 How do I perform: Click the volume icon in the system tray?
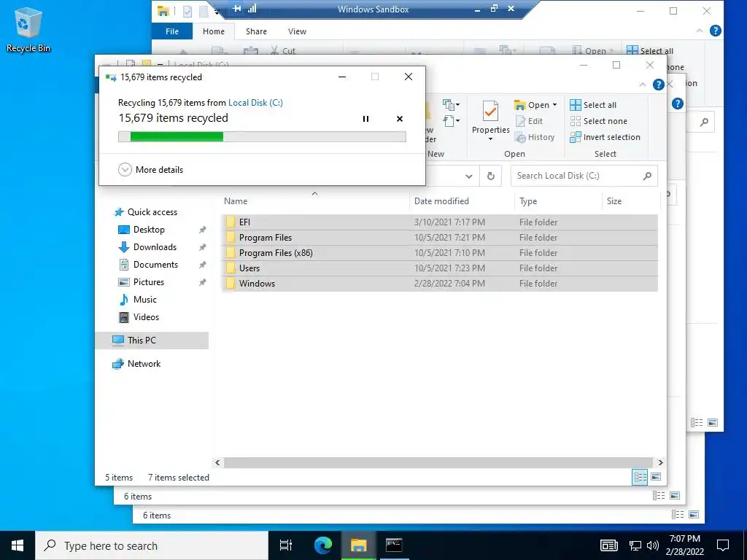click(653, 545)
